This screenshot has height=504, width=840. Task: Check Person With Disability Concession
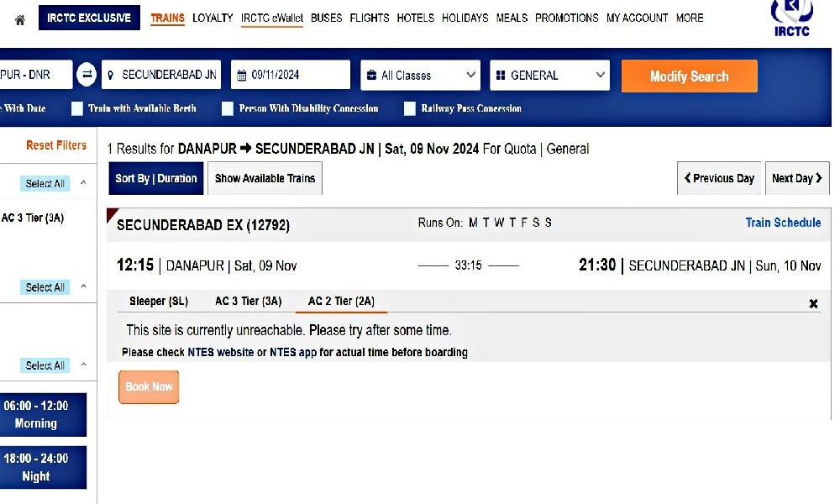coord(227,108)
